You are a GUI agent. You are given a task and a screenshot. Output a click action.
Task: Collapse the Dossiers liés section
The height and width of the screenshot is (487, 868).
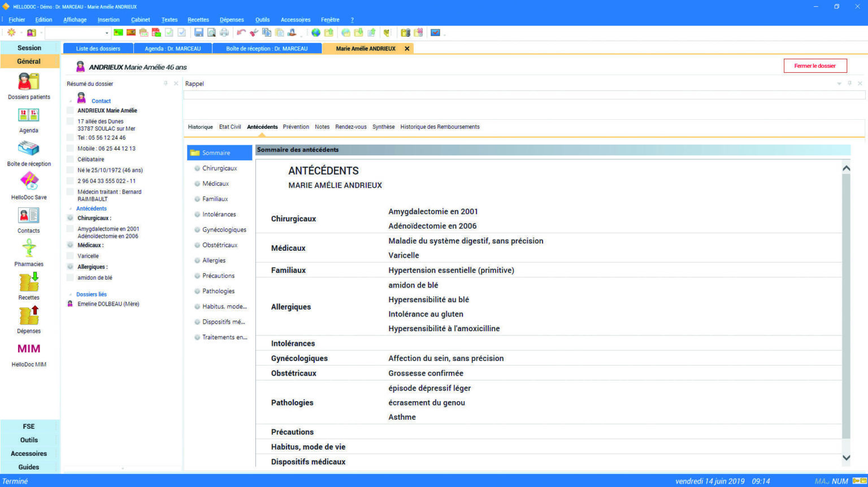[x=70, y=294]
